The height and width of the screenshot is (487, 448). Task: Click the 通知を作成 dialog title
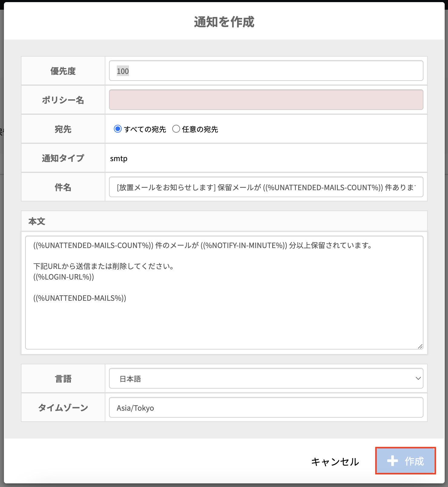click(224, 22)
